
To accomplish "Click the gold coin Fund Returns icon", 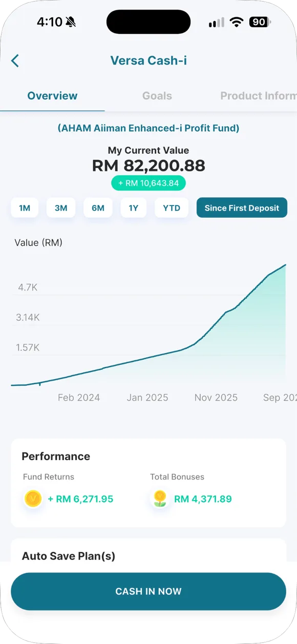I will coord(33,498).
